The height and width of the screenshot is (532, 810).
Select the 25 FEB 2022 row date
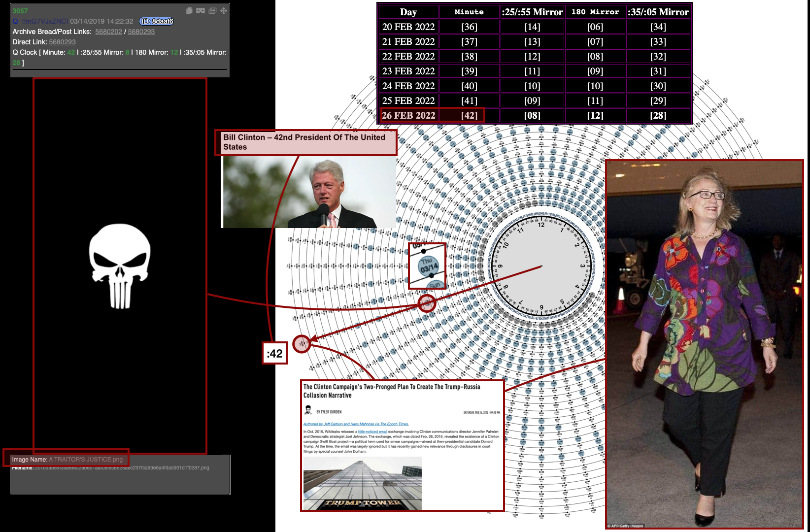coord(408,100)
